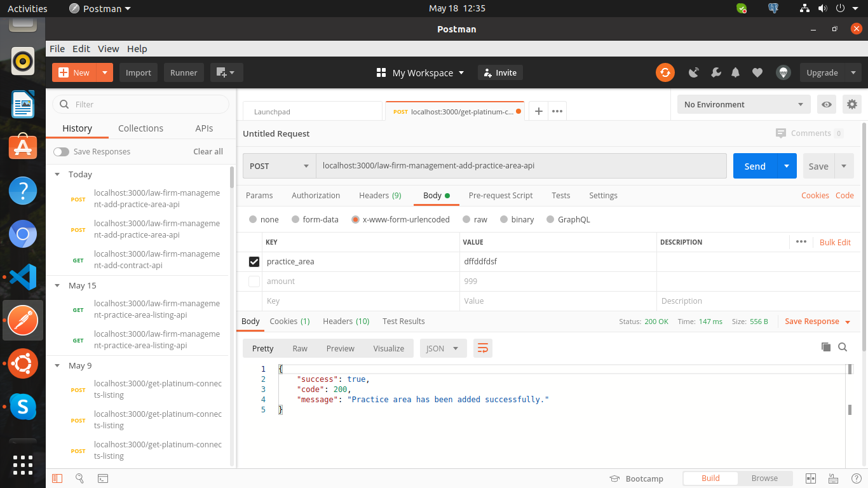The image size is (868, 488).
Task: Click the environment quick look eye icon
Action: click(827, 105)
